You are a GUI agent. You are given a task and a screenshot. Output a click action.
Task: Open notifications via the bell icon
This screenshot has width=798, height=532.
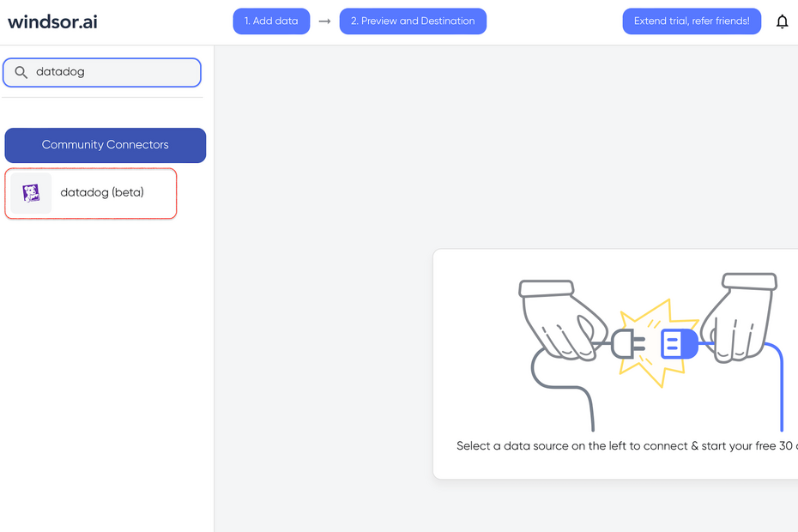click(x=782, y=21)
